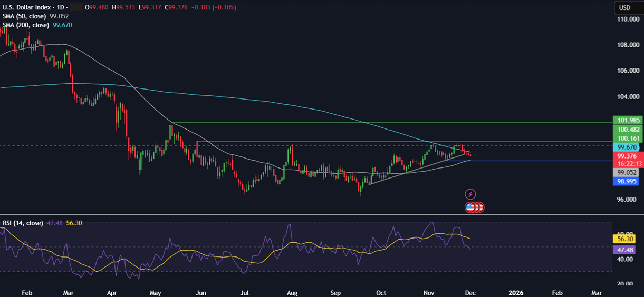The width and height of the screenshot is (644, 297).
Task: Click the 101.985 green price label
Action: click(628, 120)
